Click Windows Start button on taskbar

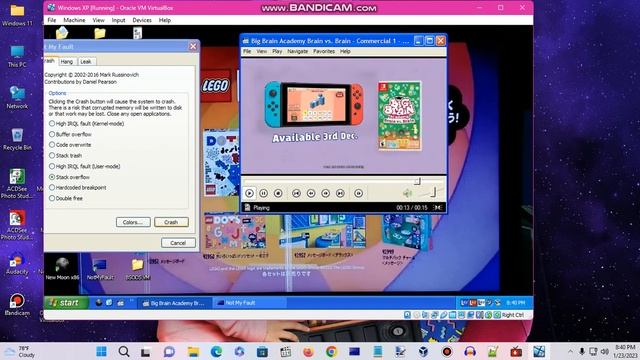click(101, 351)
